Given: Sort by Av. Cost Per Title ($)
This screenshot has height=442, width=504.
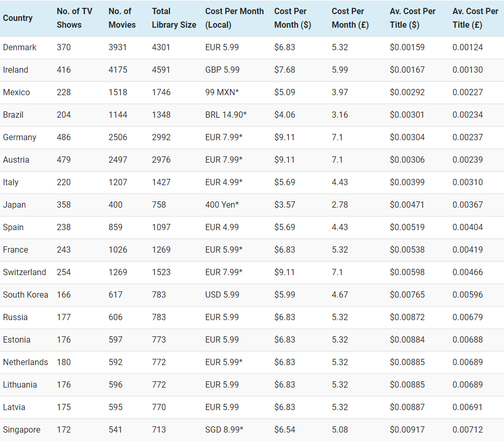Looking at the screenshot, I should pos(413,18).
